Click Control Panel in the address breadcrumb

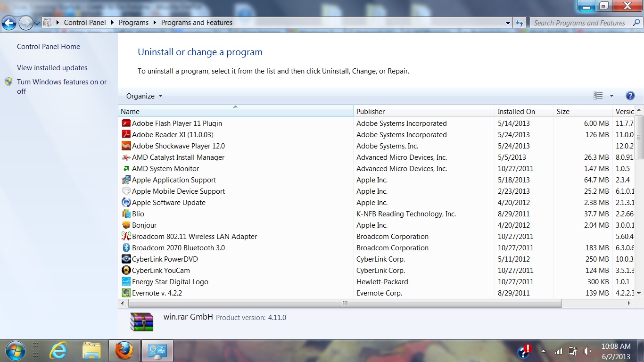pyautogui.click(x=85, y=23)
